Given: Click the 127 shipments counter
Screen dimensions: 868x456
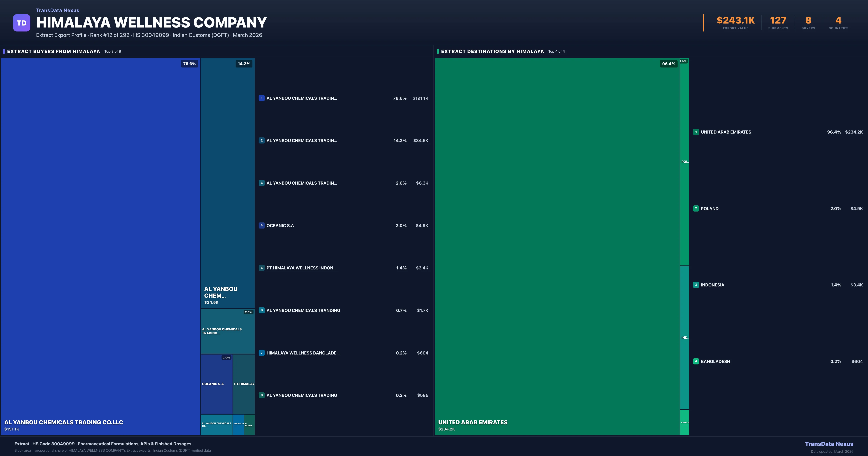Looking at the screenshot, I should click(778, 20).
